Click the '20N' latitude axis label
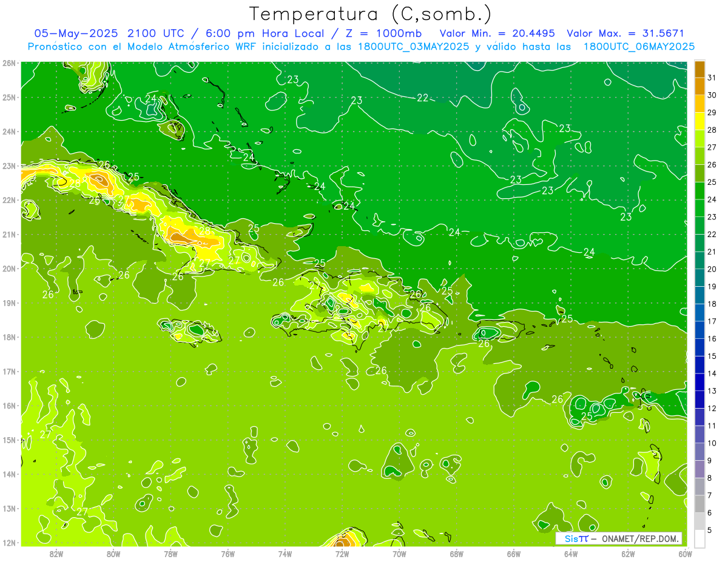Viewport: 728px width, 562px height. pyautogui.click(x=8, y=269)
